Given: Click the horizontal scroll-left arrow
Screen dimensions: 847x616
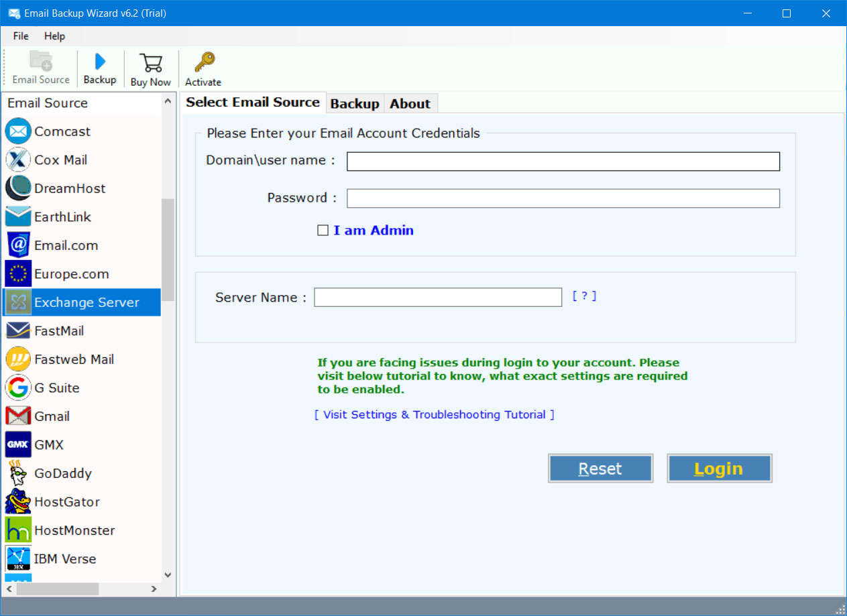Looking at the screenshot, I should point(9,589).
